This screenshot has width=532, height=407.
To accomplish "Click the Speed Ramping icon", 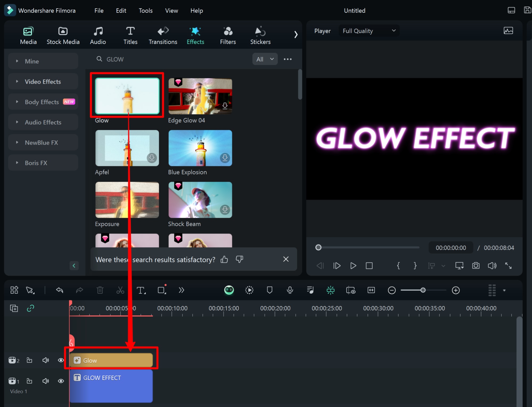I will coord(249,290).
